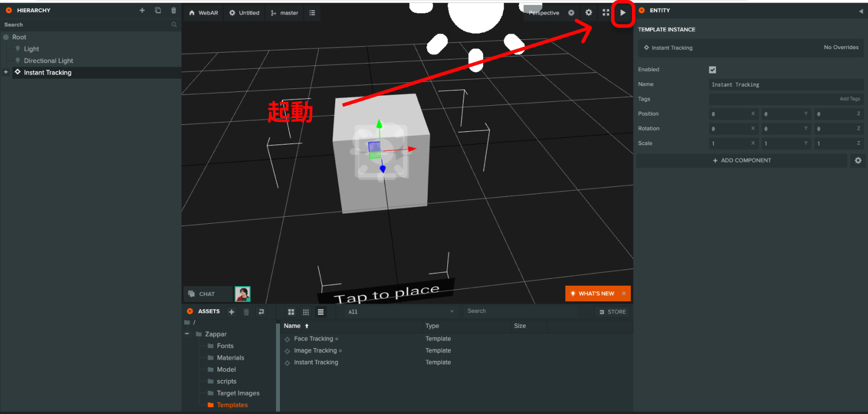Image resolution: width=868 pixels, height=414 pixels.
Task: Duplicate selected entity in Hierarchy
Action: (158, 10)
